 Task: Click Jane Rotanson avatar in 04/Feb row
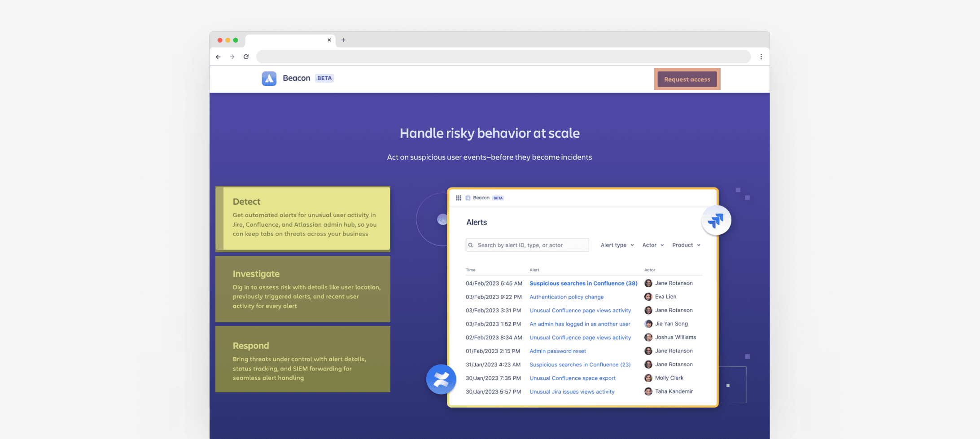point(648,283)
